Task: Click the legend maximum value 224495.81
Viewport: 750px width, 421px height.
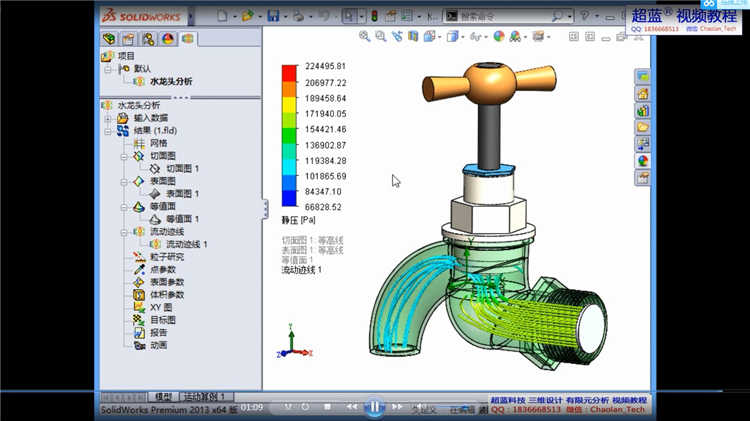Action: (x=325, y=66)
